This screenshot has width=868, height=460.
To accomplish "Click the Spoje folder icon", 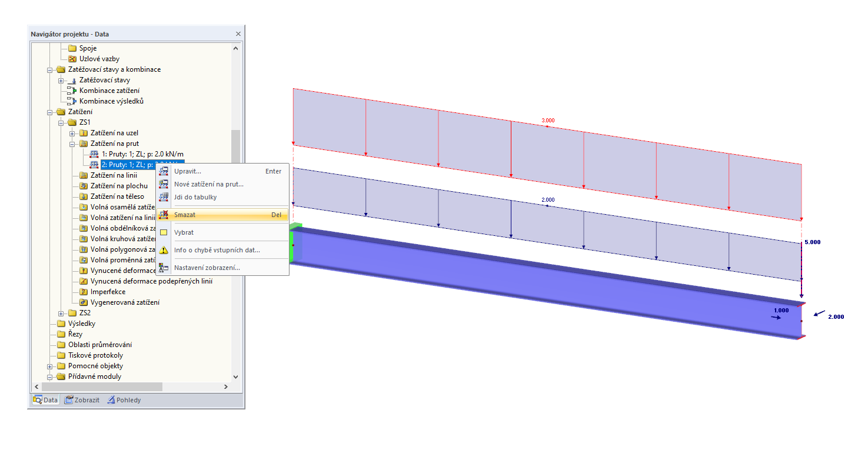I will (x=72, y=48).
